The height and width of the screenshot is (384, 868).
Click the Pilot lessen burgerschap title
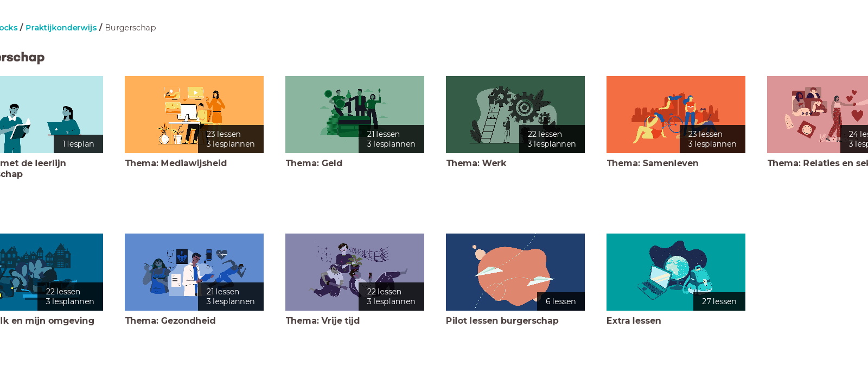(502, 320)
